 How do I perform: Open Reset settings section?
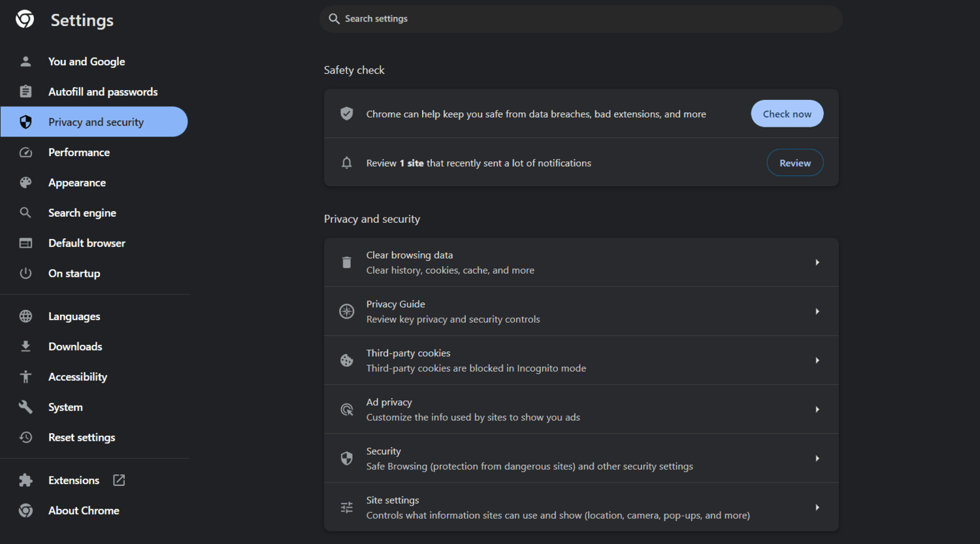point(94,438)
